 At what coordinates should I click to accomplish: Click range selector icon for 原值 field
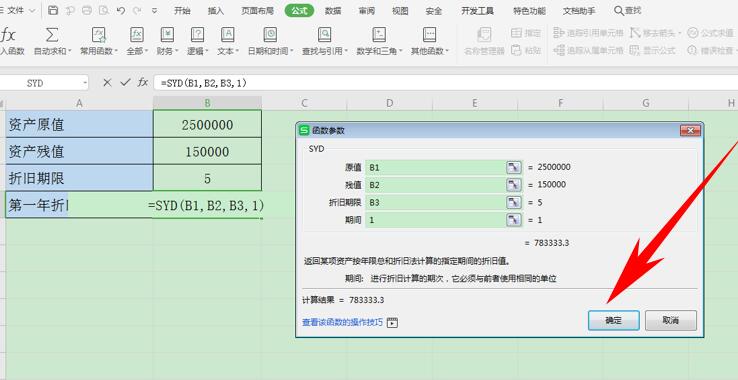tap(514, 167)
